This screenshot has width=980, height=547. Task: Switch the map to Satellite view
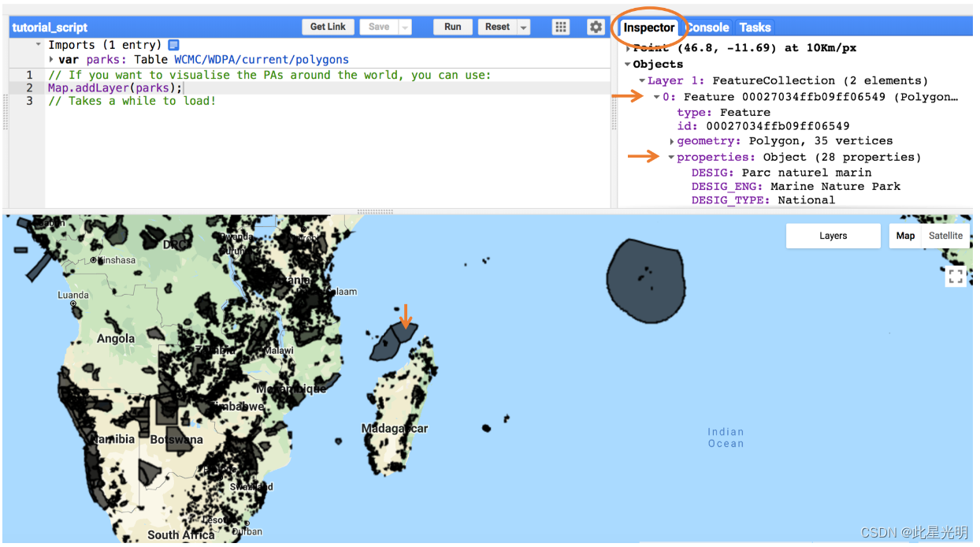945,235
